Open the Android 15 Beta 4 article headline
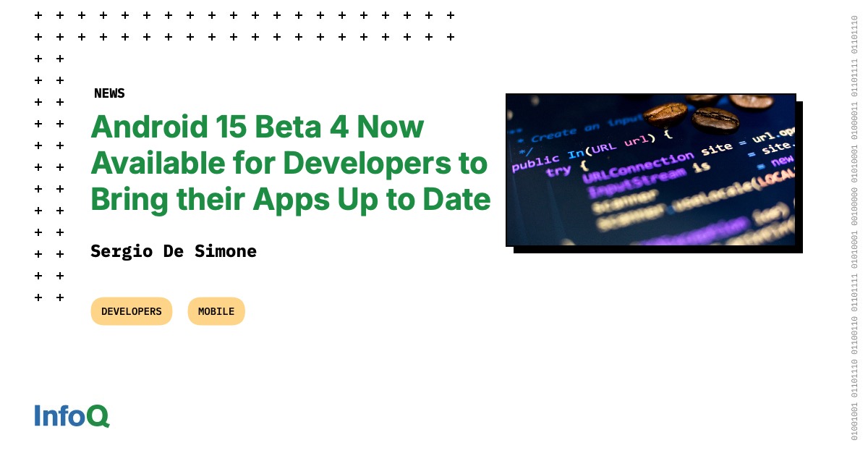This screenshot has width=868, height=456. tap(291, 164)
